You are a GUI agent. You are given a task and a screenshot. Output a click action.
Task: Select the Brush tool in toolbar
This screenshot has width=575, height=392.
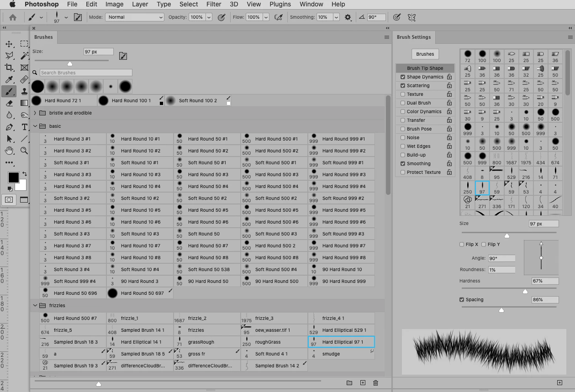pos(9,91)
